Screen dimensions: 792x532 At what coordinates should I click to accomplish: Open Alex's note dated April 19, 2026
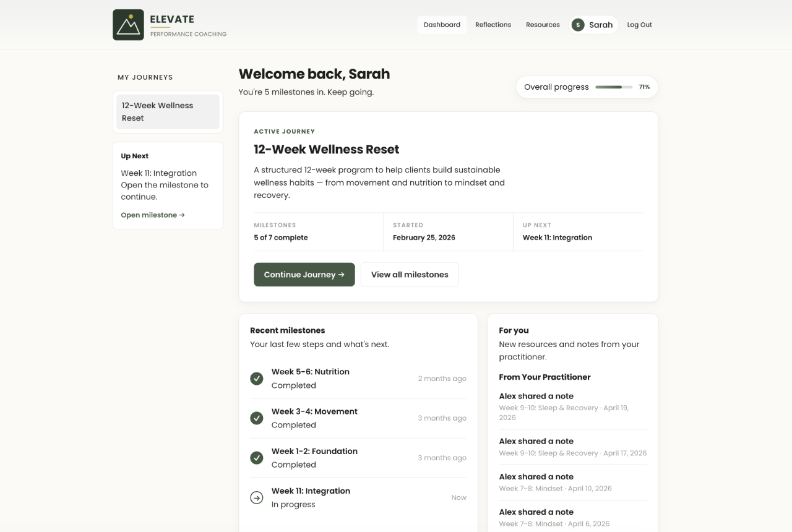[x=573, y=408]
